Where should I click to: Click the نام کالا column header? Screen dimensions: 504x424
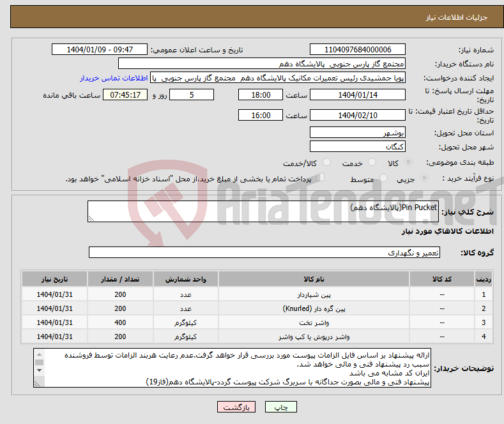coord(314,279)
